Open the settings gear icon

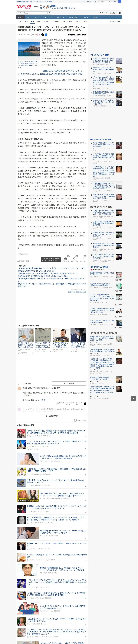[120, 13]
